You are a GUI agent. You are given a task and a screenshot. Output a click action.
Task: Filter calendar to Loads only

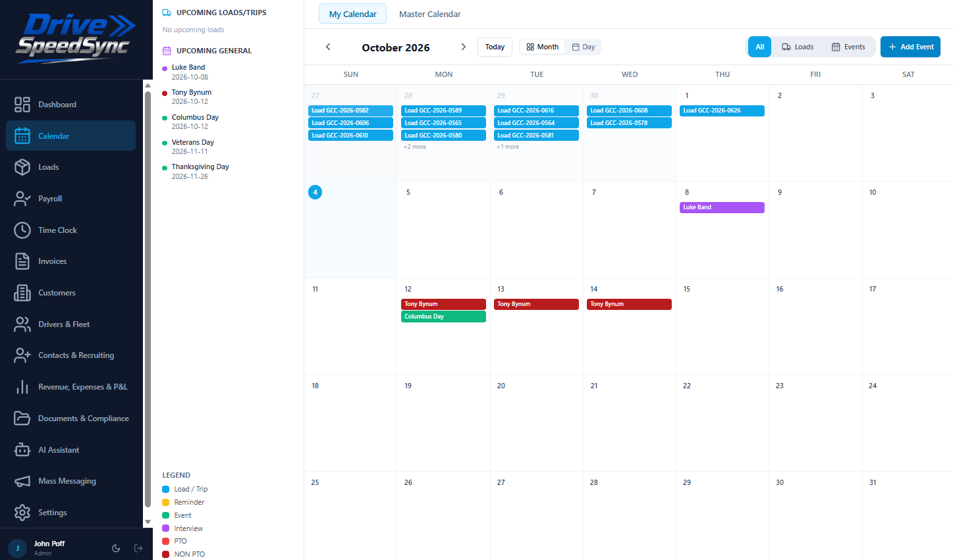point(798,47)
